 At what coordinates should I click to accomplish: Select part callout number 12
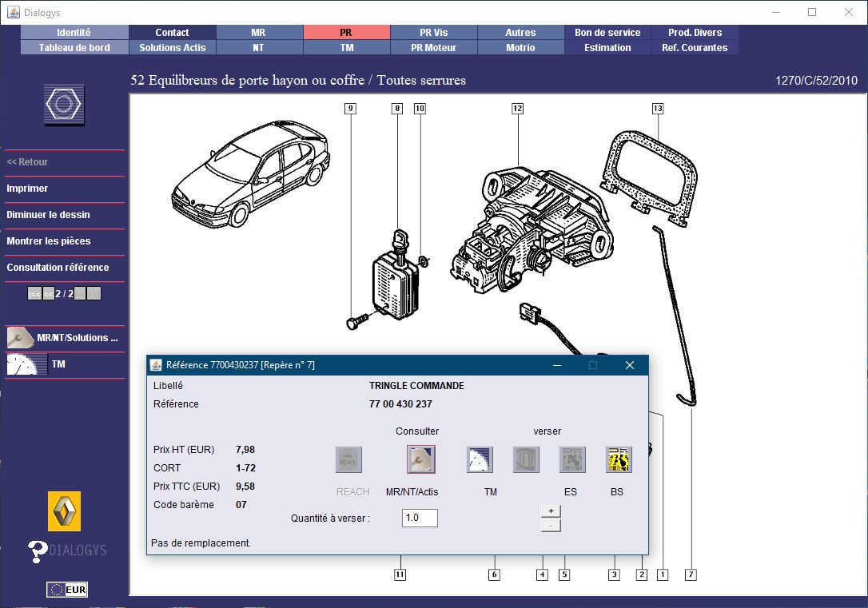[x=518, y=109]
